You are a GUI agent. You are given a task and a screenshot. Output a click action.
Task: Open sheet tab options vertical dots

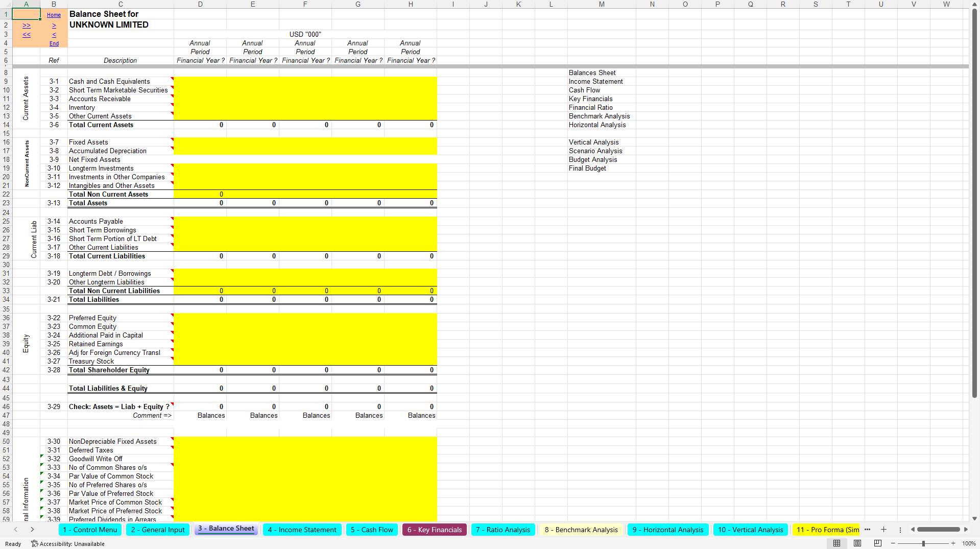[x=900, y=530]
